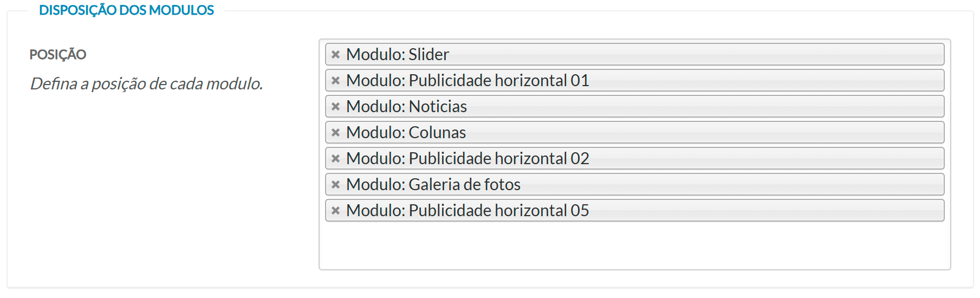
Task: Click the Modulo: Noticias row
Action: point(406,106)
